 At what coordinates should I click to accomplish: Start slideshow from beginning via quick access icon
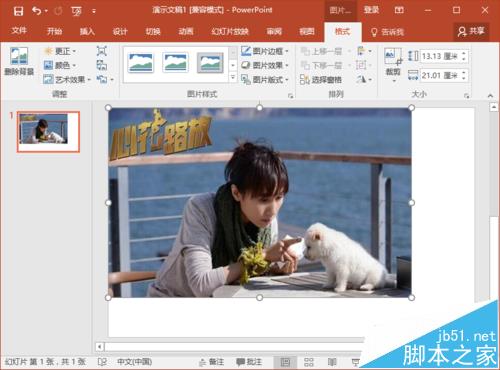pyautogui.click(x=76, y=12)
